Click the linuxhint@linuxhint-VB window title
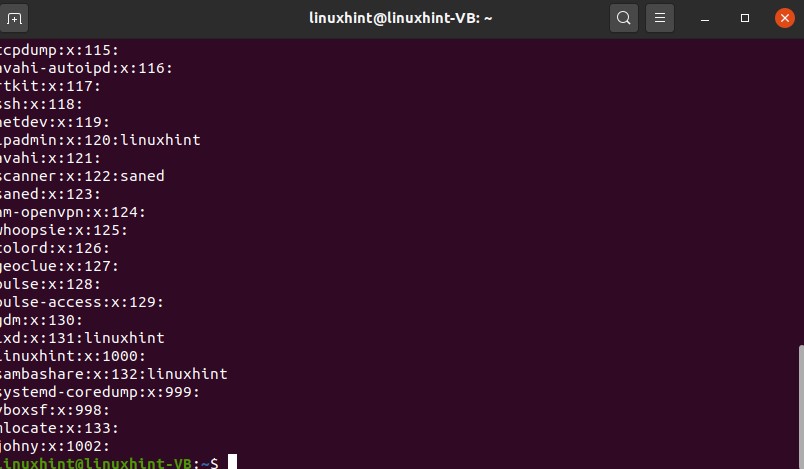This screenshot has height=469, width=804. (402, 18)
